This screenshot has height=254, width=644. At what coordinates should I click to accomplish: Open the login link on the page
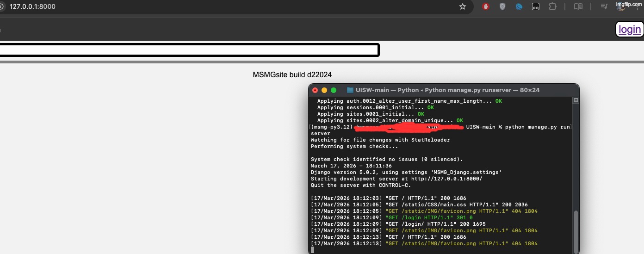(x=630, y=30)
